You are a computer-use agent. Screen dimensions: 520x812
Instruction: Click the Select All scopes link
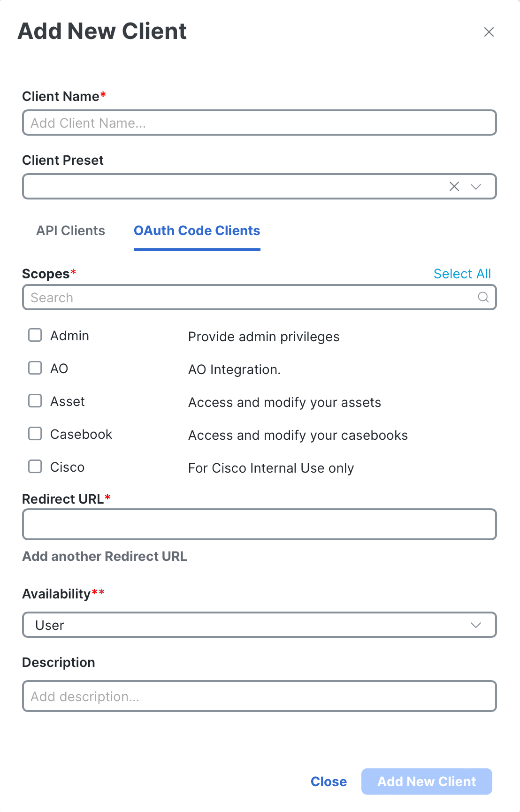(462, 274)
